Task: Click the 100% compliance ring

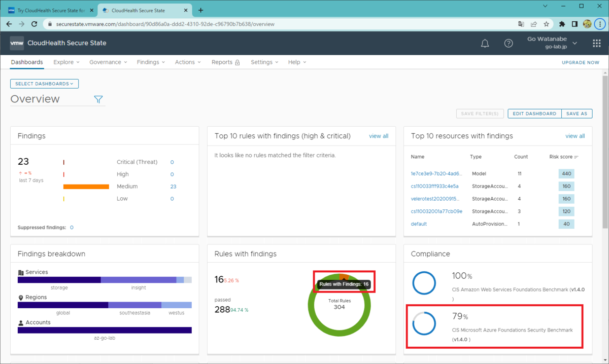Action: (424, 283)
